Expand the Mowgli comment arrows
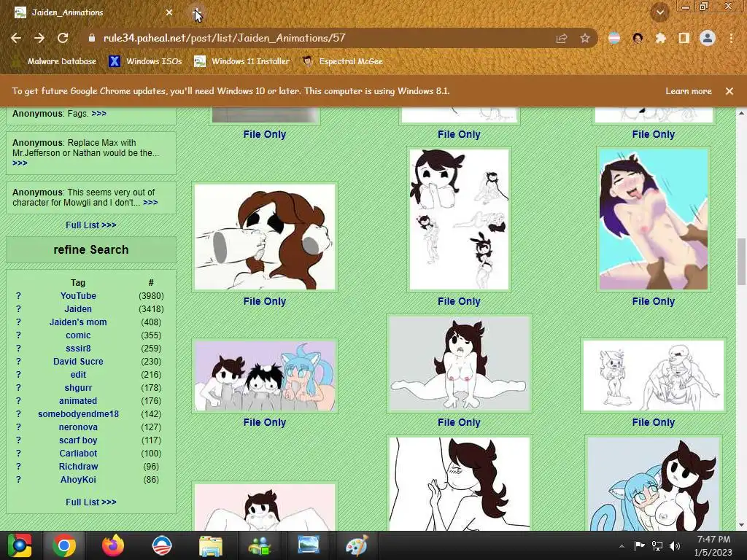 tap(150, 203)
